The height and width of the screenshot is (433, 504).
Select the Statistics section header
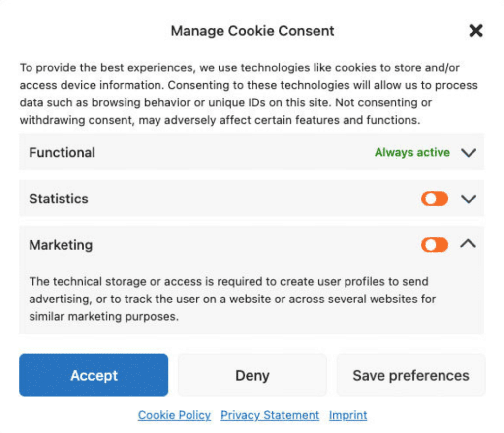click(59, 199)
